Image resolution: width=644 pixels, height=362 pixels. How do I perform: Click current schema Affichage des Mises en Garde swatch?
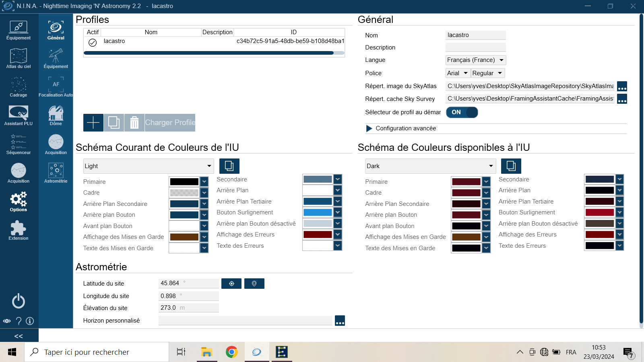(184, 237)
